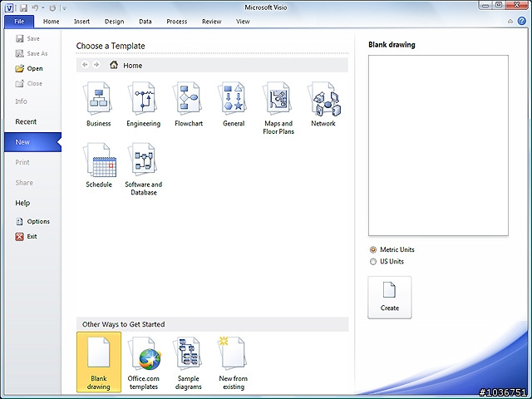The image size is (532, 399).
Task: Open the Schedule template category
Action: 98,165
